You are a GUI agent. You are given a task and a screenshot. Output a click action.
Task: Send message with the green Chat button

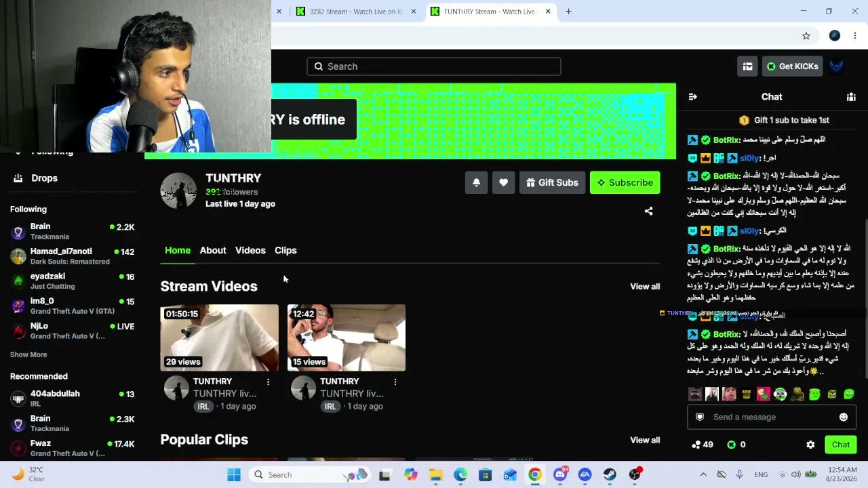point(841,445)
